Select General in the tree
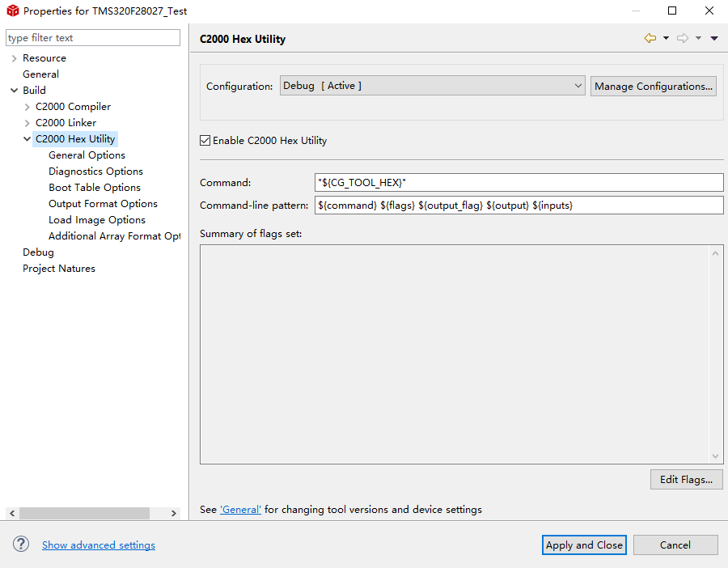 pos(41,74)
